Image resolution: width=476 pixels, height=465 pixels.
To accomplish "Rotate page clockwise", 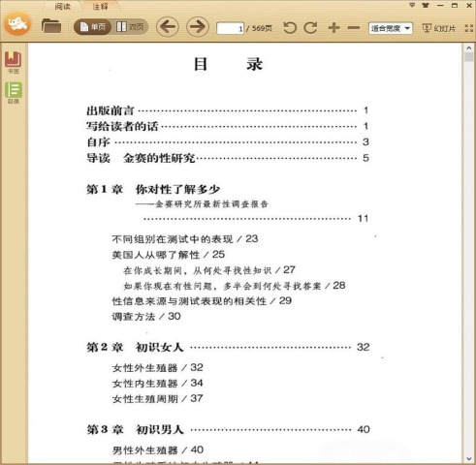I will 311,28.
